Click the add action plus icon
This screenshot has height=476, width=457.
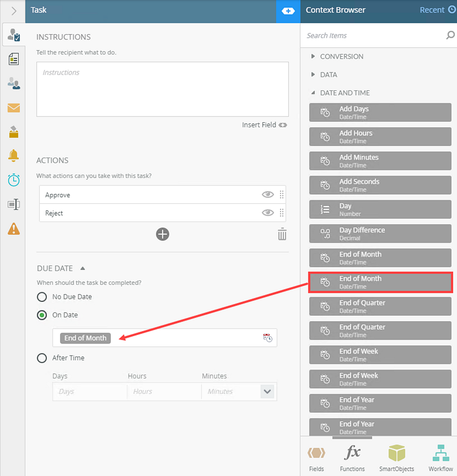pos(163,234)
